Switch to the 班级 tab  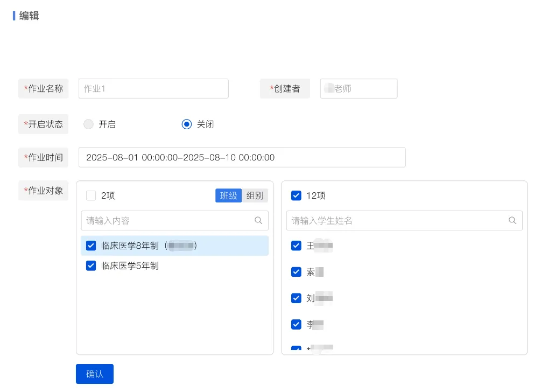[229, 195]
